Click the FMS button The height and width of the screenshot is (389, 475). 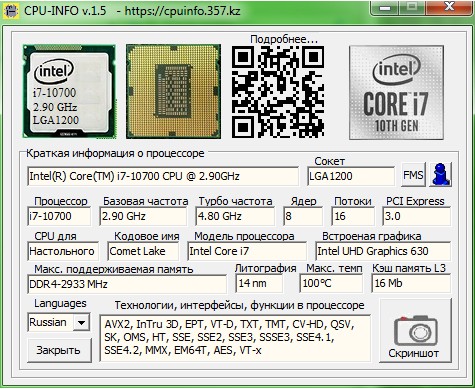tap(413, 174)
